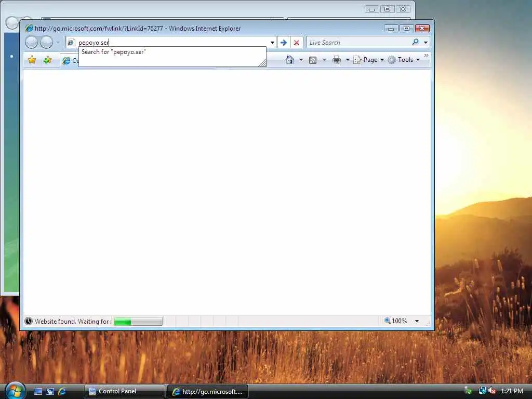Viewport: 532px width, 399px height.
Task: Click the RSS Feeds icon
Action: coord(312,60)
